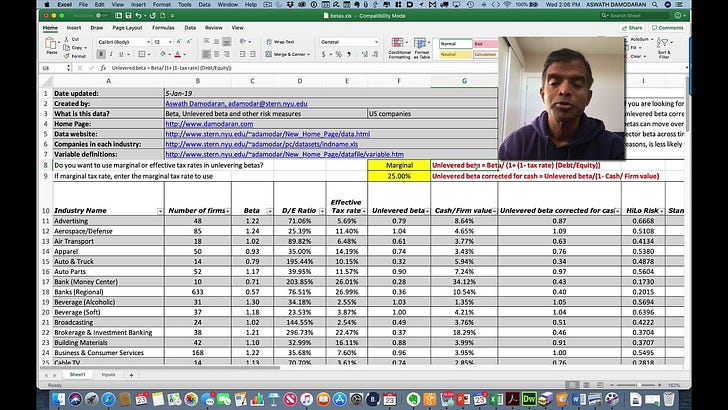Select the yellow 25.00% tax rate cell
Screen dimensions: 728x410
click(x=399, y=176)
